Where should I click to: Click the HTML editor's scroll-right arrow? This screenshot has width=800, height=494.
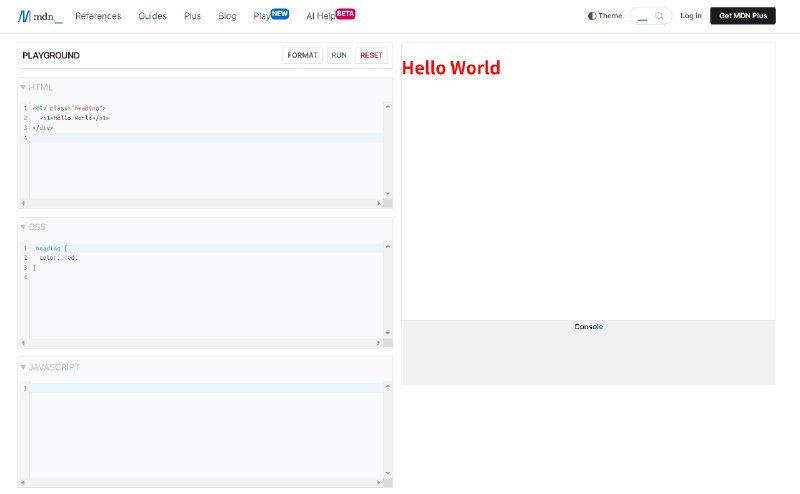pyautogui.click(x=378, y=203)
